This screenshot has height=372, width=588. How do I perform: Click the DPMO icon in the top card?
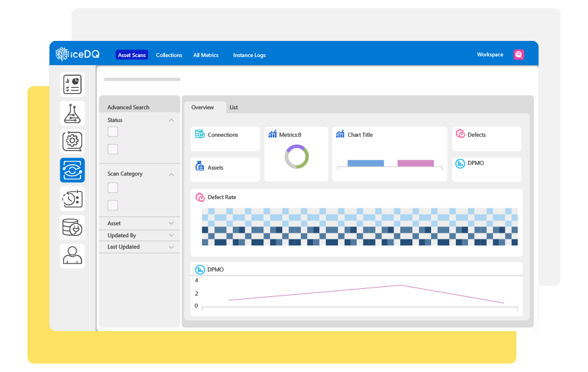tap(460, 164)
